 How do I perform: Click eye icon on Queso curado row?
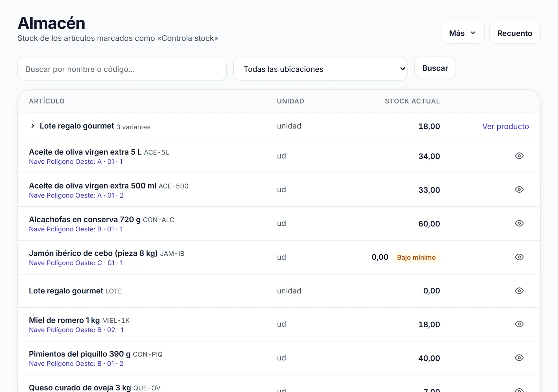tap(519, 390)
